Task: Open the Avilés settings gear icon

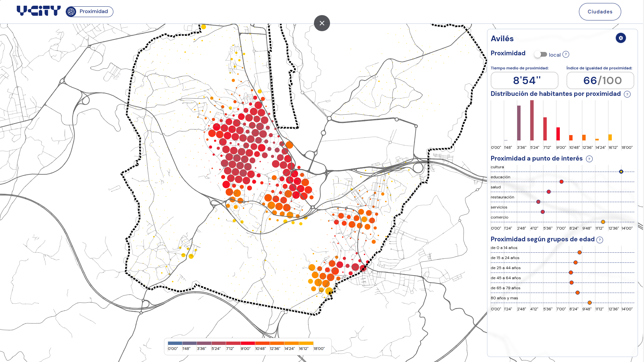Action: [x=621, y=38]
